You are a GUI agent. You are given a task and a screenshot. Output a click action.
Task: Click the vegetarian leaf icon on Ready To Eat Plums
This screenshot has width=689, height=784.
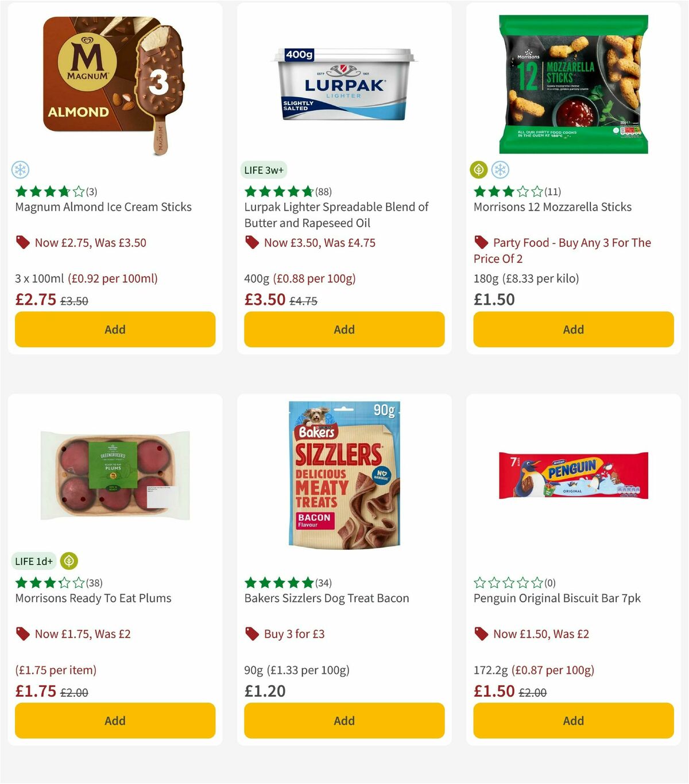click(x=69, y=561)
